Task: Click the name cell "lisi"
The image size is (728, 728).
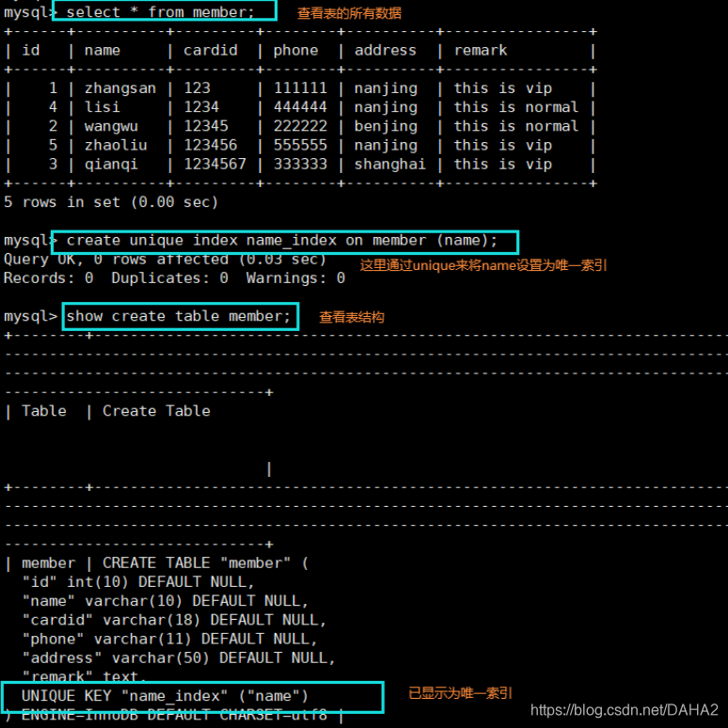Action: [x=103, y=107]
